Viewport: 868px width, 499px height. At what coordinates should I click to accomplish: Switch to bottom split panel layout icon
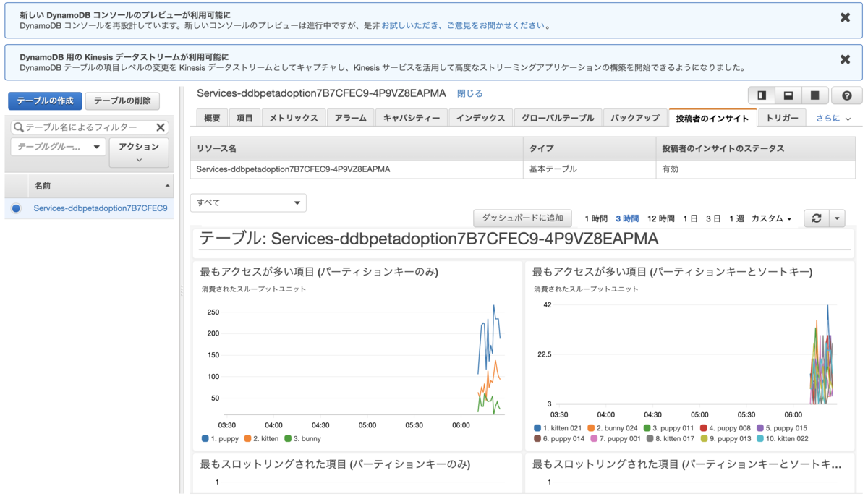(788, 95)
